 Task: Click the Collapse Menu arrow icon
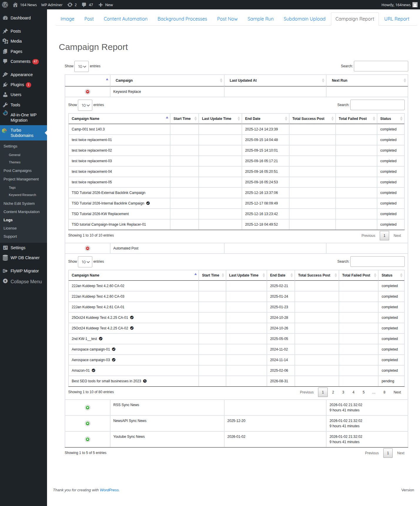(x=5, y=281)
